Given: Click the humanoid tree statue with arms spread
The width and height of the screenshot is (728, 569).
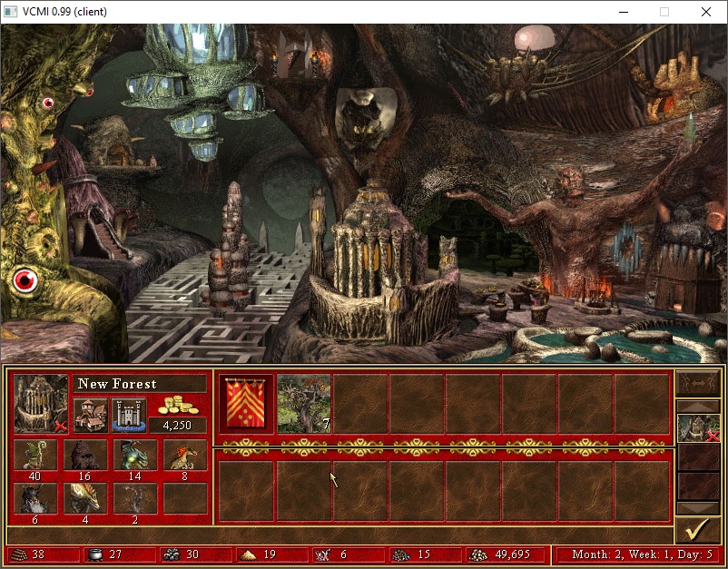Looking at the screenshot, I should point(569,228).
